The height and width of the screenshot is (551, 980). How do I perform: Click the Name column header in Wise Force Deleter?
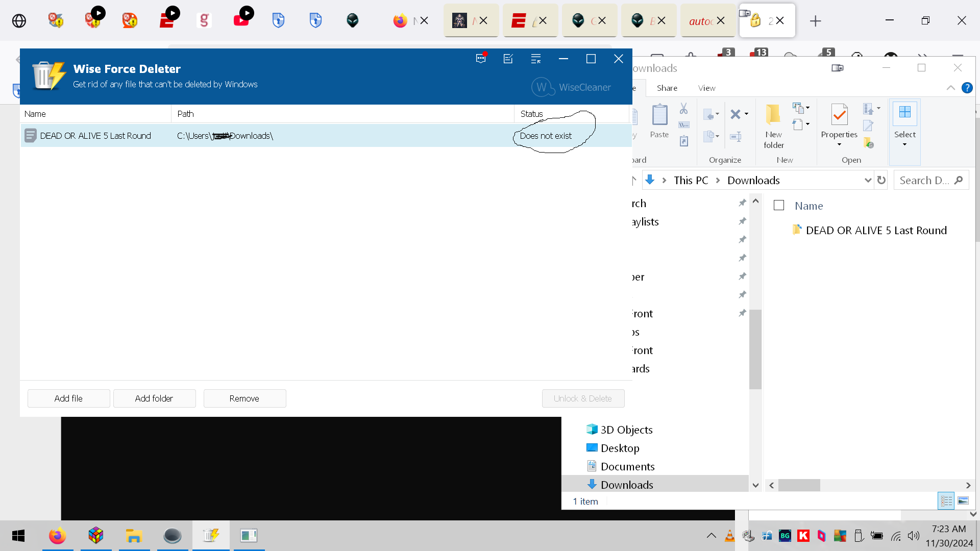(x=95, y=114)
